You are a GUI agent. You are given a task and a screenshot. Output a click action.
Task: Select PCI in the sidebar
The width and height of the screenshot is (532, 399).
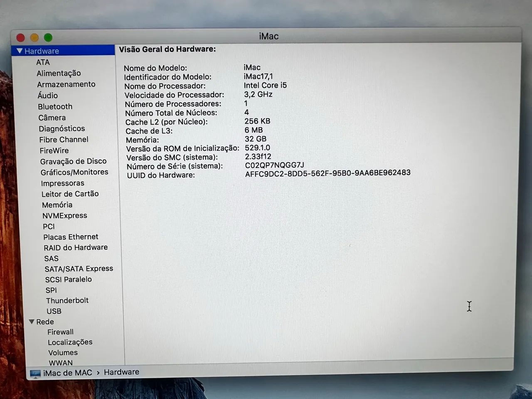(49, 227)
